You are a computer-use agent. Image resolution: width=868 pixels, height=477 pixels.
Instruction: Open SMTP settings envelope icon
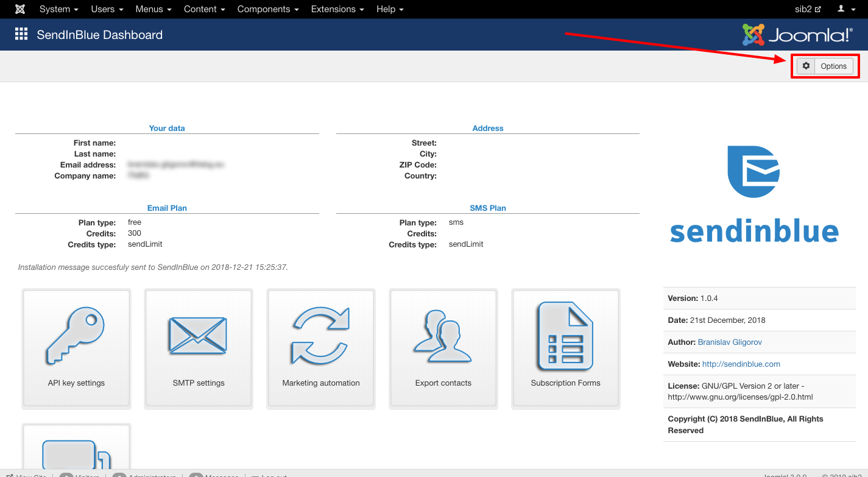pos(198,336)
